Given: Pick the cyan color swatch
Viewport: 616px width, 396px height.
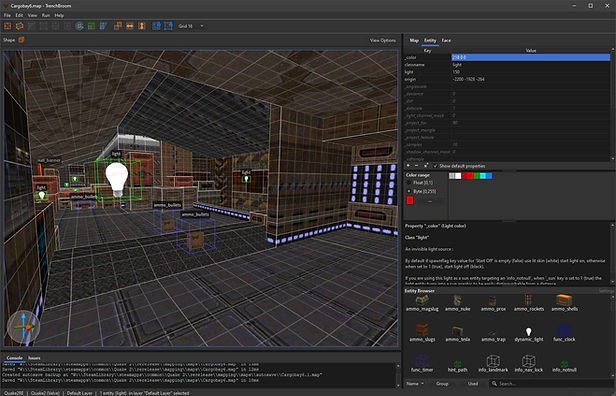Looking at the screenshot, I should point(482,176).
